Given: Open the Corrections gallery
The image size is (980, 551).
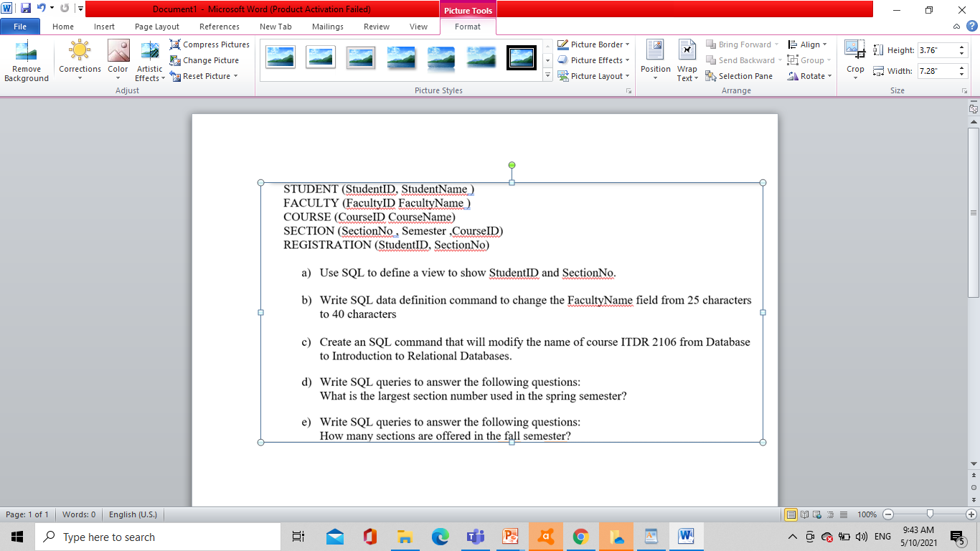Looking at the screenshot, I should coord(79,60).
